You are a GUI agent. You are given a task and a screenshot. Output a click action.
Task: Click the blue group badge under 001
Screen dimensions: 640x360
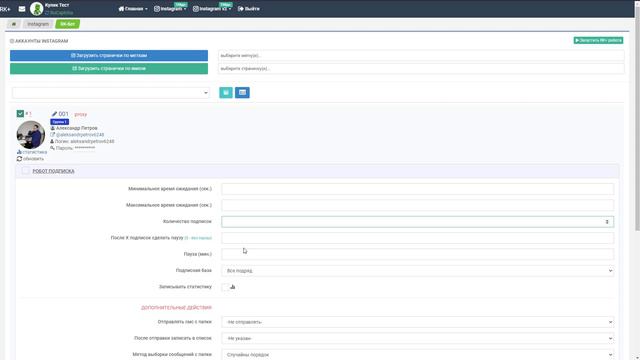pyautogui.click(x=60, y=122)
